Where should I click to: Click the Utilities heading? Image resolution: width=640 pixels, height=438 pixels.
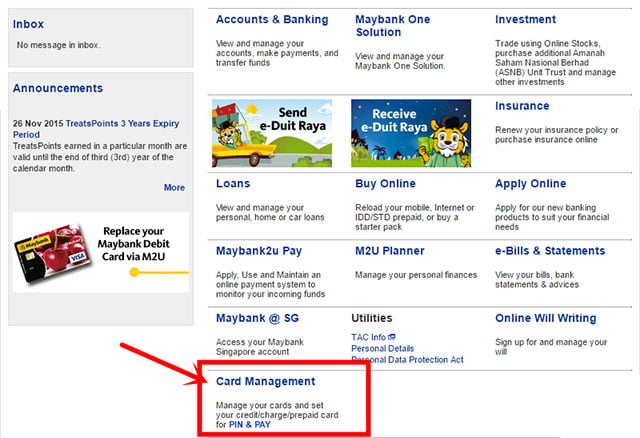click(x=372, y=318)
